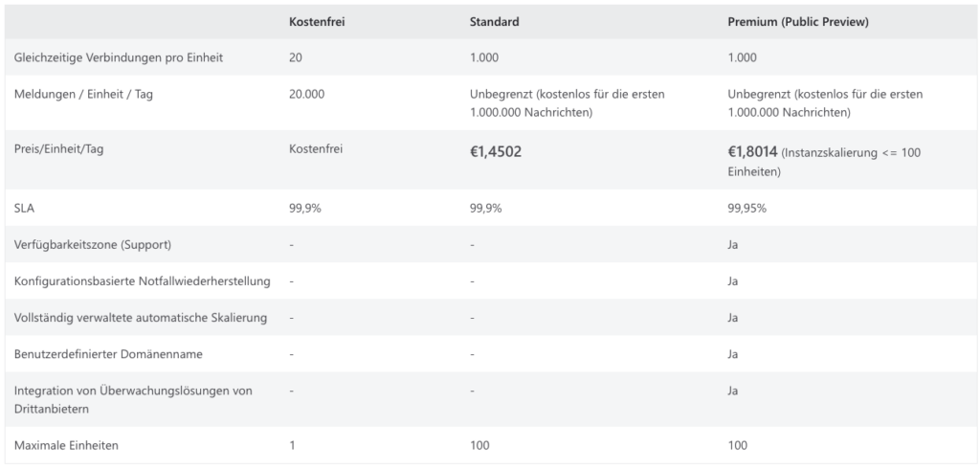Click the Premium price €1,8014
Image resolution: width=980 pixels, height=470 pixels.
pos(752,152)
